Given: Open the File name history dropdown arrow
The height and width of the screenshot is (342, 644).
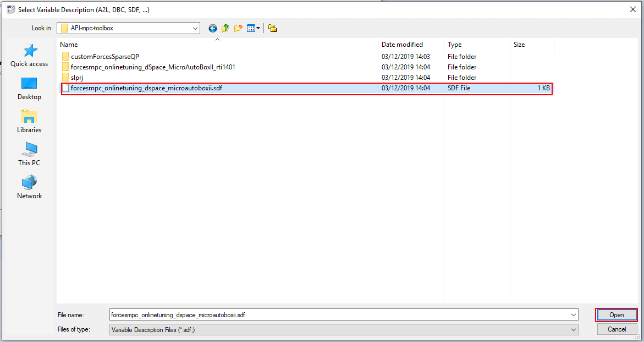Looking at the screenshot, I should [574, 314].
